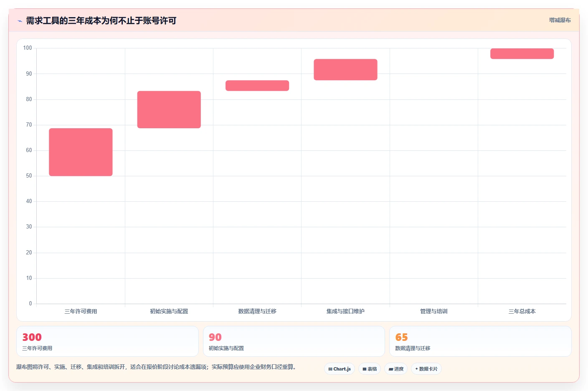Click the 增减瀑布 tag in the header
The height and width of the screenshot is (391, 588).
pos(560,20)
